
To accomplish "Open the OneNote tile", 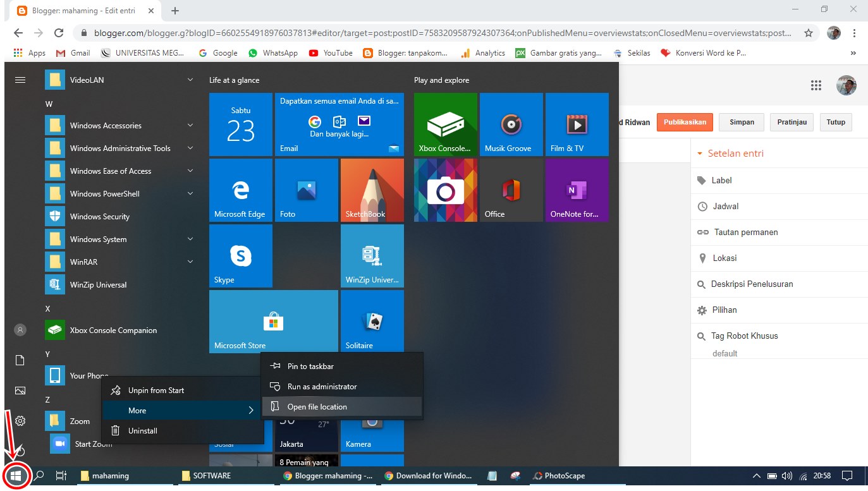I will point(577,190).
